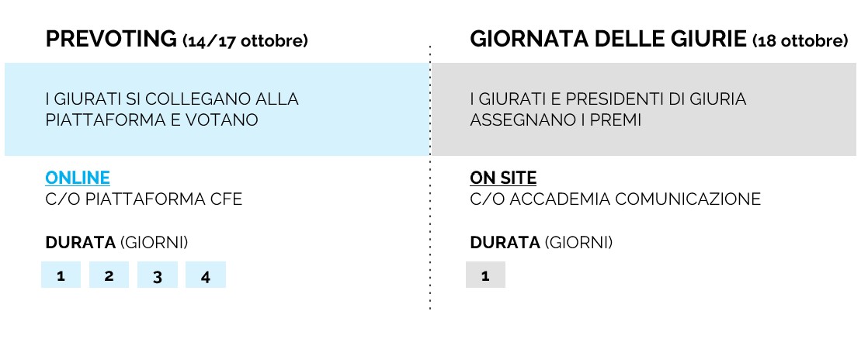Viewport: 868px width, 346px height.
Task: Click the (14/17 ottobre) date label
Action: pyautogui.click(x=245, y=41)
